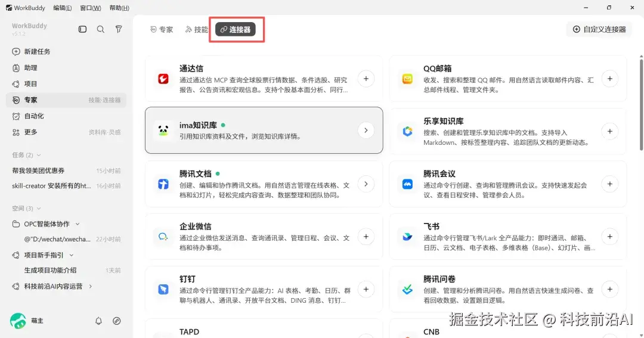Switch to the 专家 tab
644x338 pixels.
162,30
